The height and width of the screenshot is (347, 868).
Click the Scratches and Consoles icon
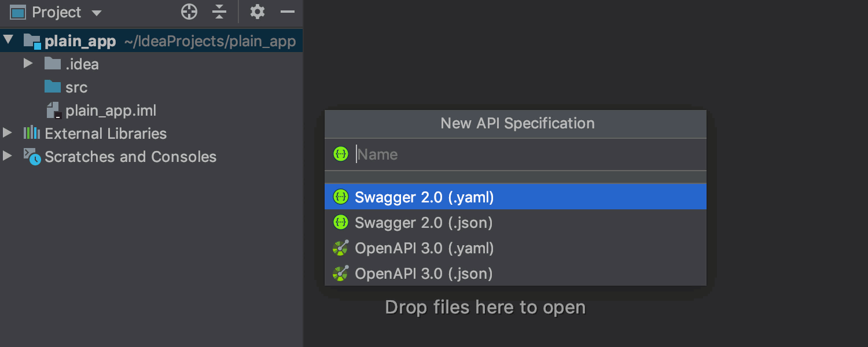pyautogui.click(x=32, y=156)
